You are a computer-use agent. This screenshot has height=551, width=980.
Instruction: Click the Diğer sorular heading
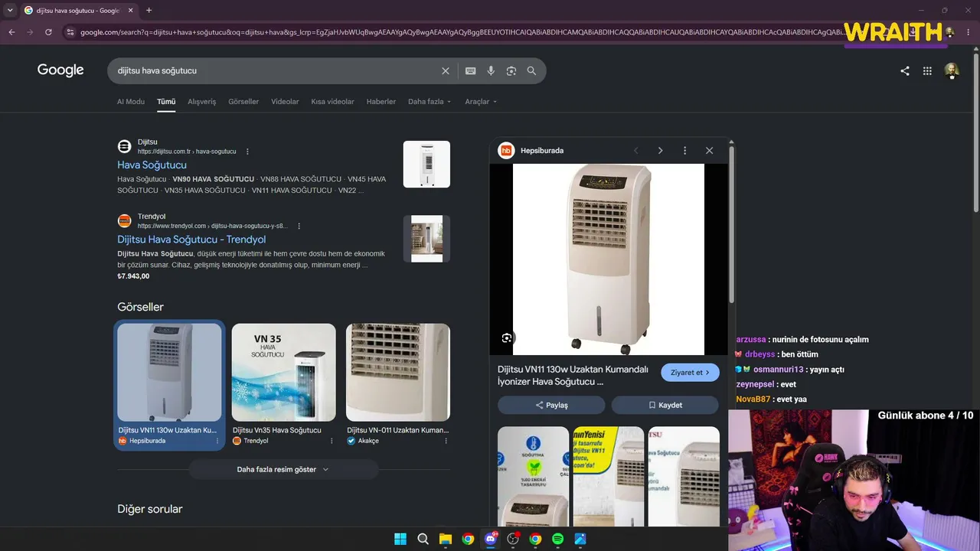(150, 509)
